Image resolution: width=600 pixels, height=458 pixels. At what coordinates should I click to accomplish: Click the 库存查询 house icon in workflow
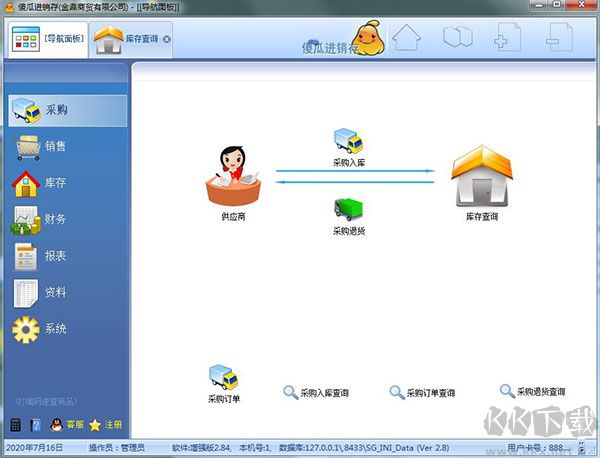click(x=481, y=177)
